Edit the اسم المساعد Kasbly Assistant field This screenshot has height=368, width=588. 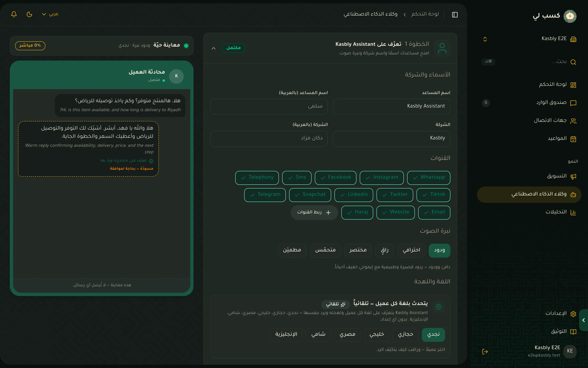coord(391,106)
